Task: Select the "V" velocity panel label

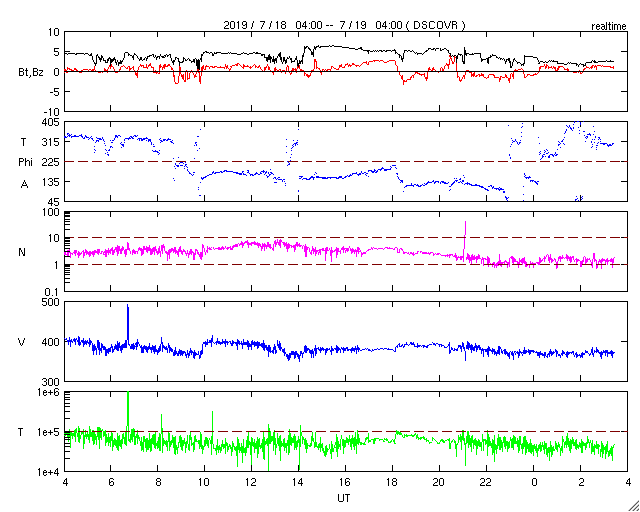Action: tap(22, 342)
